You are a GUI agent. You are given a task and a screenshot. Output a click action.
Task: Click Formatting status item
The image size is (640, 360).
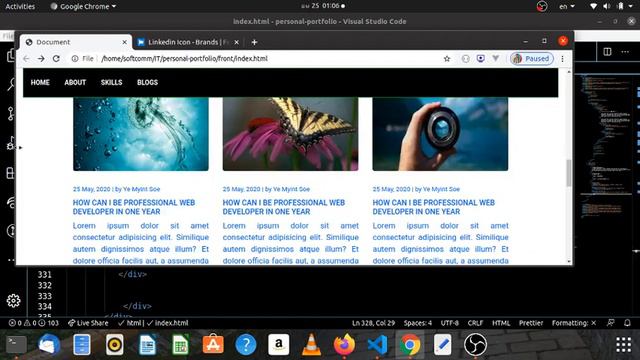click(x=574, y=323)
